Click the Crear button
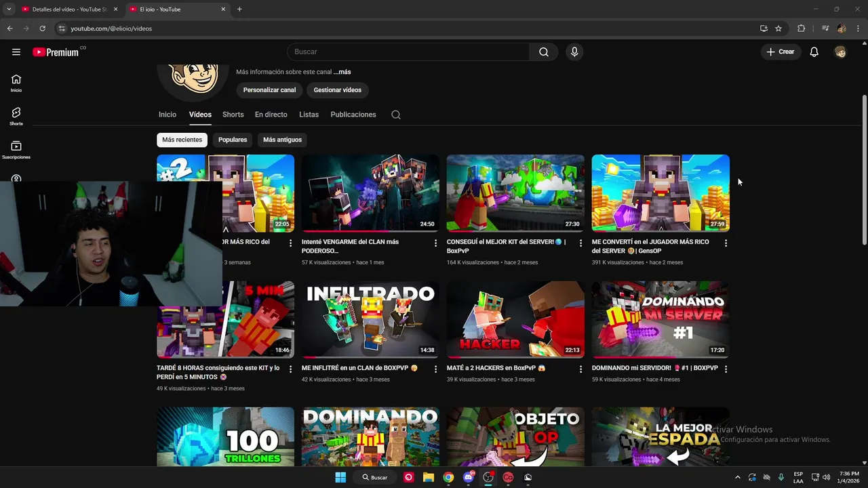 point(781,52)
